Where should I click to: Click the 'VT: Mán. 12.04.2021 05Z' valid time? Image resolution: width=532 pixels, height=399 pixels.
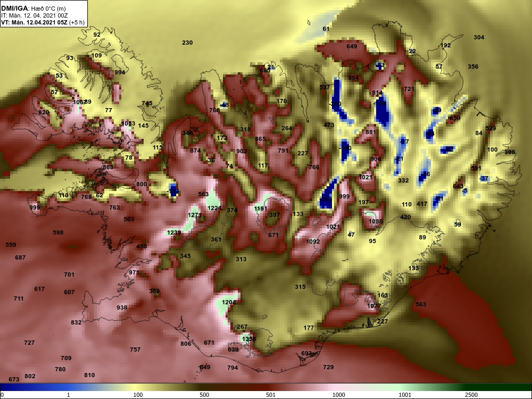(34, 22)
